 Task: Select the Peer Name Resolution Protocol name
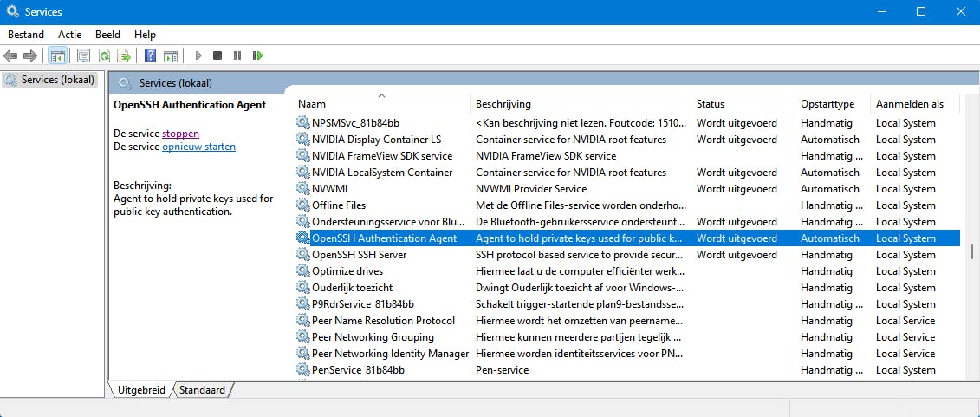(x=383, y=320)
